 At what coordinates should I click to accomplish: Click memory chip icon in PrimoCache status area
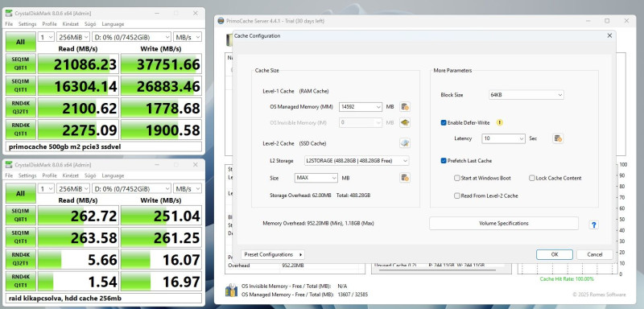point(231,290)
